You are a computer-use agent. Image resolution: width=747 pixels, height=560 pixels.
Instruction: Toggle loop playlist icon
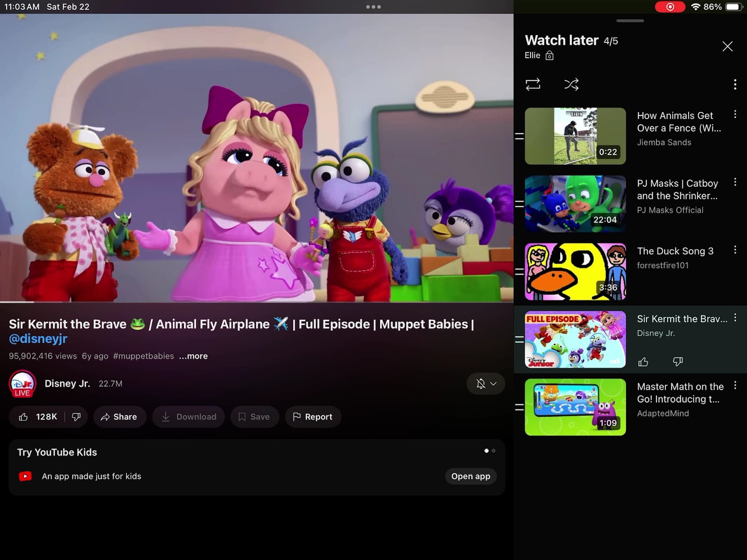[533, 84]
